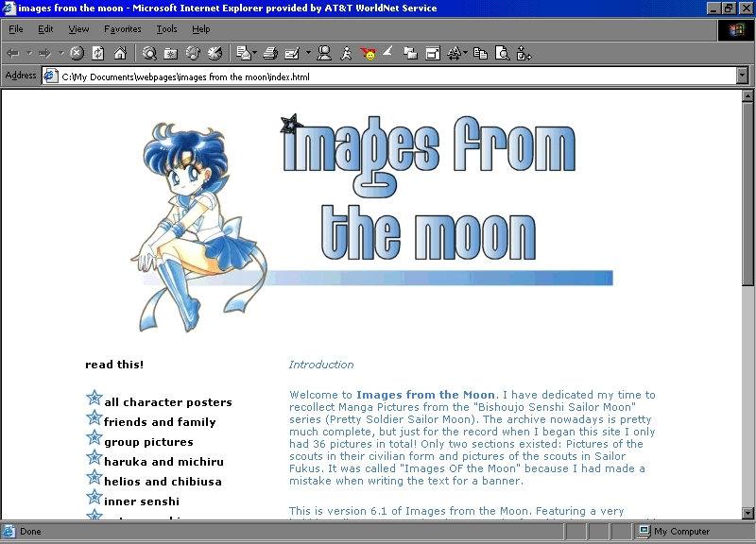Open the Media toolbar icon with the music note
Viewport: 756px width, 544px height.
point(193,53)
